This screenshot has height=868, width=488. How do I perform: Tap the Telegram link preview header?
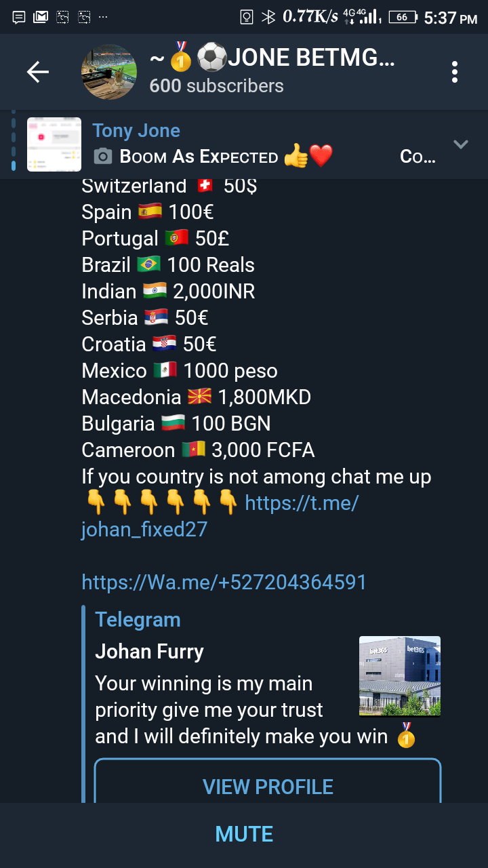point(138,620)
